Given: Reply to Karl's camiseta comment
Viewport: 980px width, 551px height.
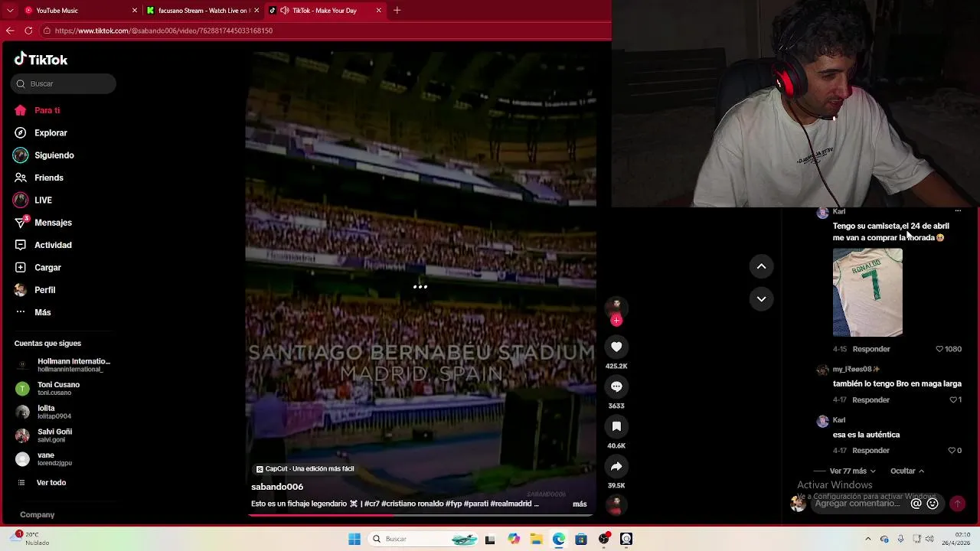Looking at the screenshot, I should [x=871, y=349].
